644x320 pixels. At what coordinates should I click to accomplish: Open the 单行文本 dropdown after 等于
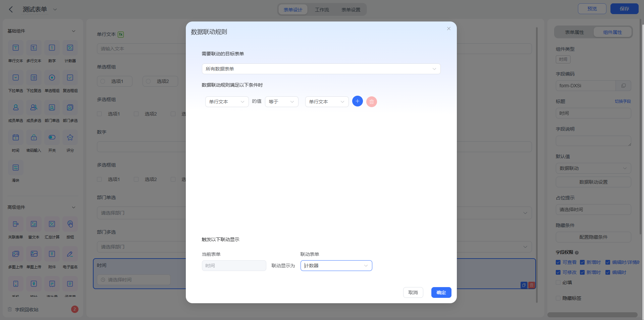[x=327, y=102]
